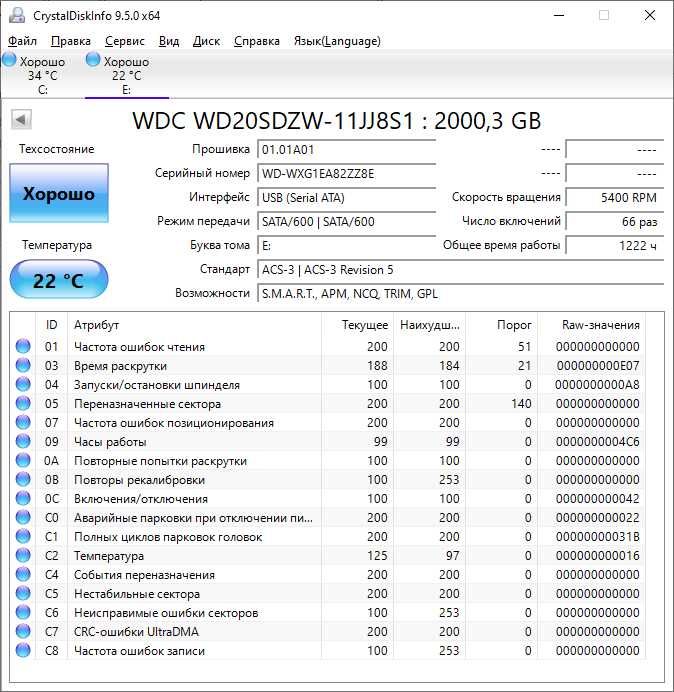Select row CRC-ошибки UltraDMA
674x692 pixels.
pos(328,632)
